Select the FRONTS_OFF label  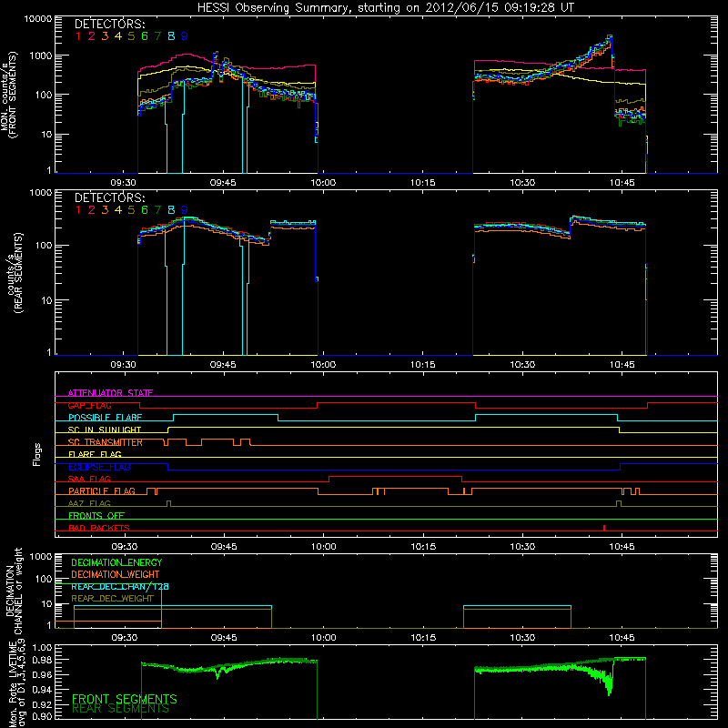click(96, 515)
